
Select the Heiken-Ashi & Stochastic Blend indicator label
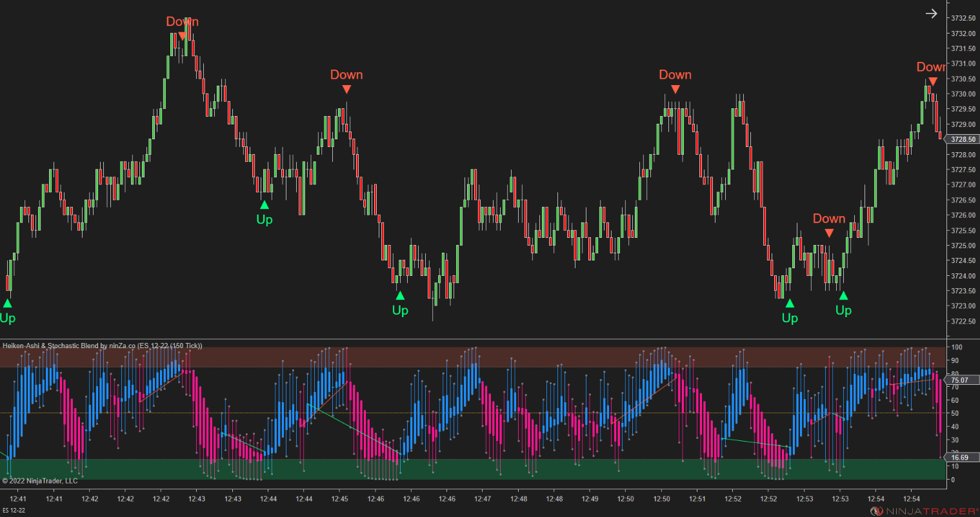[x=103, y=346]
